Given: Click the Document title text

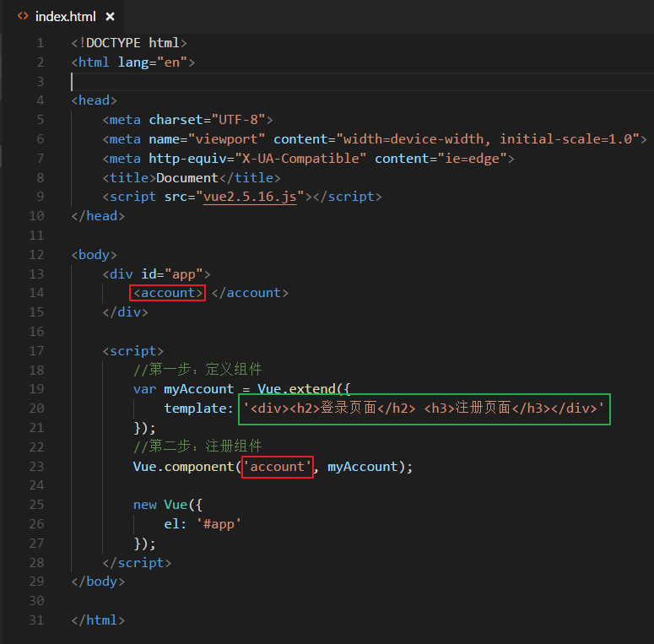Looking at the screenshot, I should 187,178.
